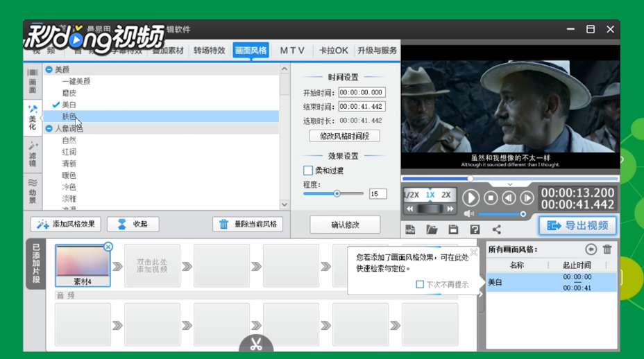Open the 叠加素材 tab
644x359 pixels.
pyautogui.click(x=168, y=51)
